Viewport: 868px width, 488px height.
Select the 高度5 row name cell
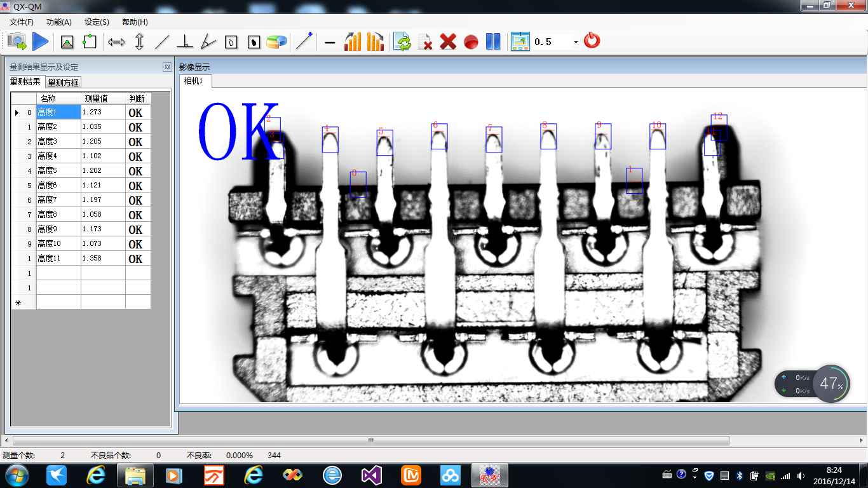pos(58,171)
